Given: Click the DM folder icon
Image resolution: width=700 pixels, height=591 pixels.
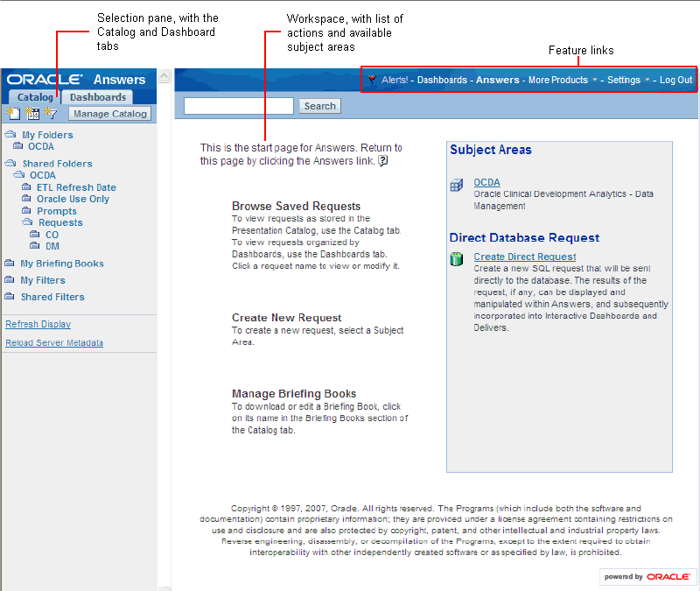Looking at the screenshot, I should click(35, 246).
